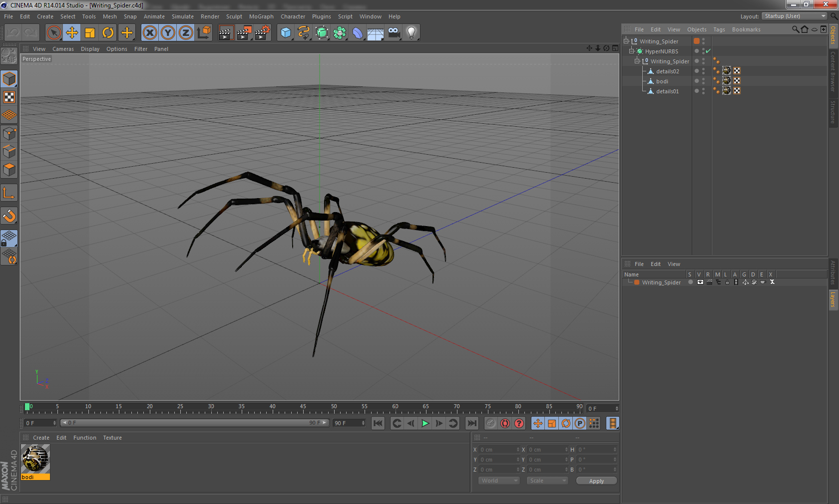
Task: Click the Writing_Spider layer color swatch
Action: point(637,282)
